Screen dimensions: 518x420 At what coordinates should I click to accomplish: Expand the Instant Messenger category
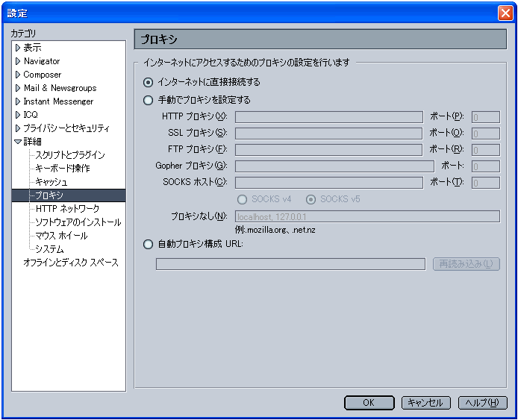point(18,101)
